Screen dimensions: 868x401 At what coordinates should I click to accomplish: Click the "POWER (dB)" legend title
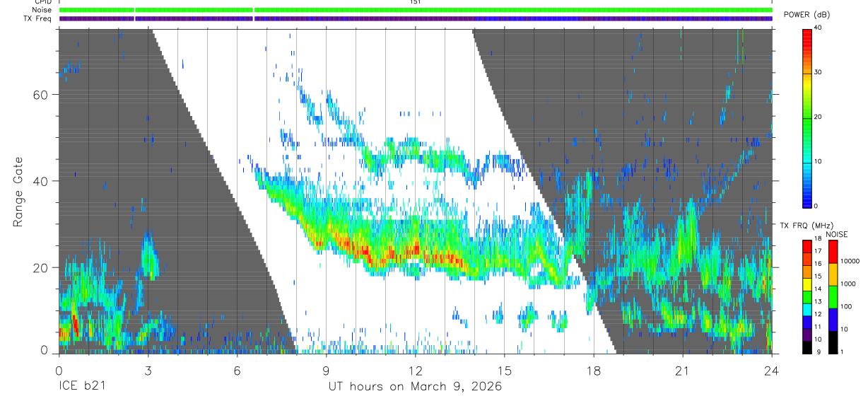(x=807, y=16)
